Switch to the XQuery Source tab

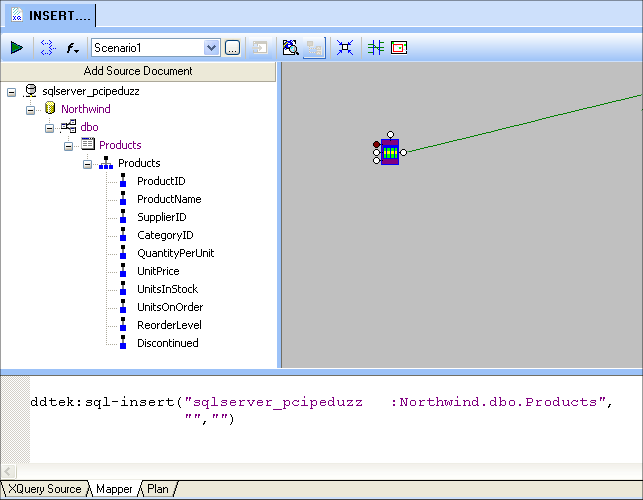tap(45, 489)
